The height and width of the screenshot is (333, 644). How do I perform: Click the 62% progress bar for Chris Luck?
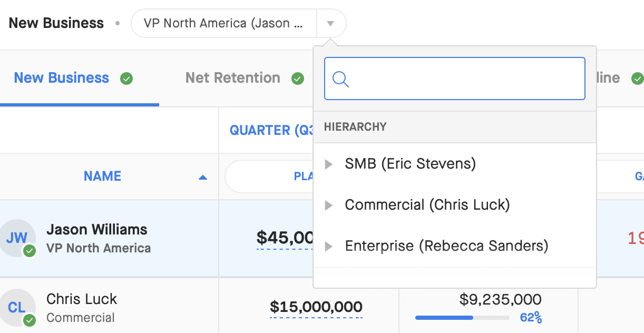pyautogui.click(x=462, y=318)
